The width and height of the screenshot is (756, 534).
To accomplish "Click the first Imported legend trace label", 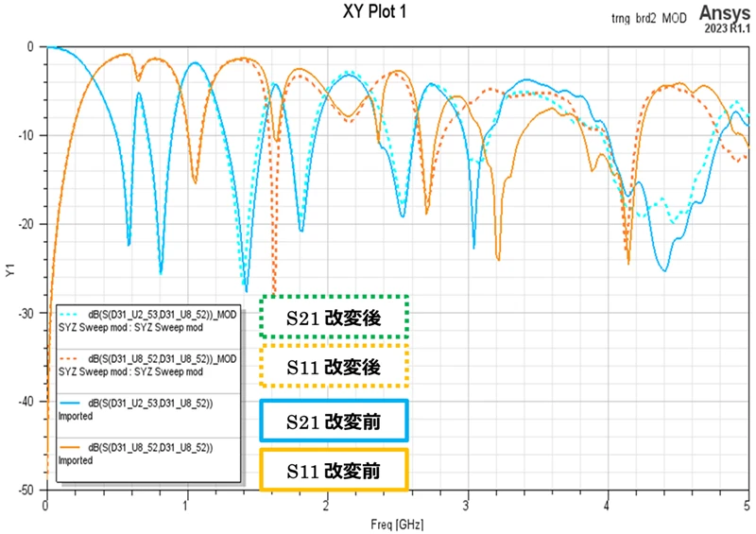I will click(76, 416).
